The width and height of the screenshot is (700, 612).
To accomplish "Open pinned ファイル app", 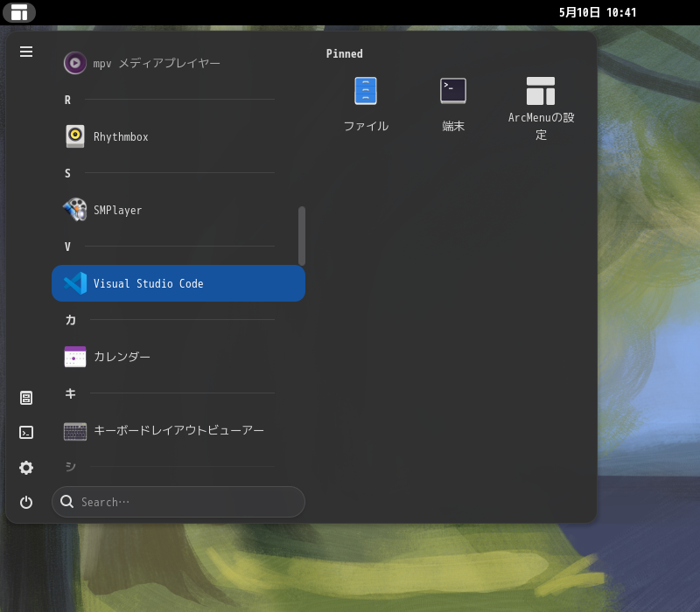I will point(366,105).
